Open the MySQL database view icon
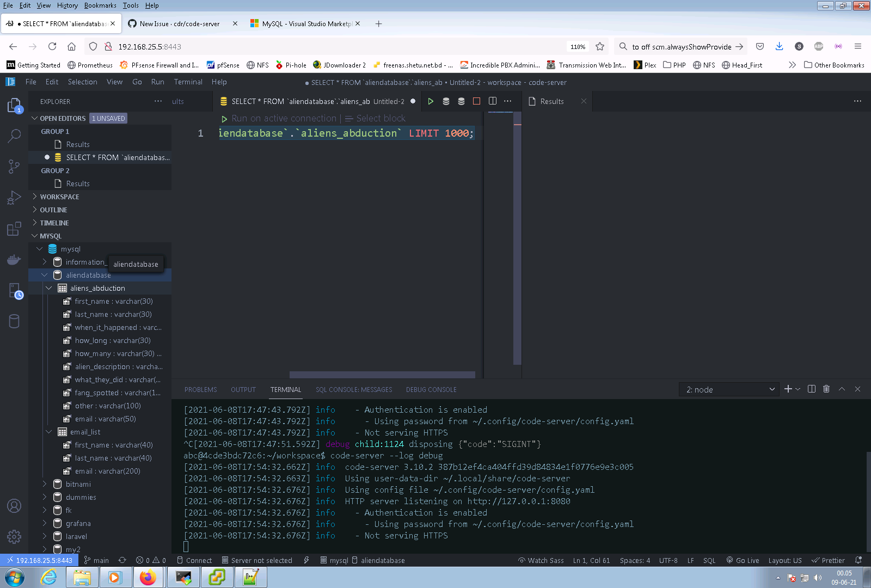Viewport: 871px width, 588px height. 14,322
